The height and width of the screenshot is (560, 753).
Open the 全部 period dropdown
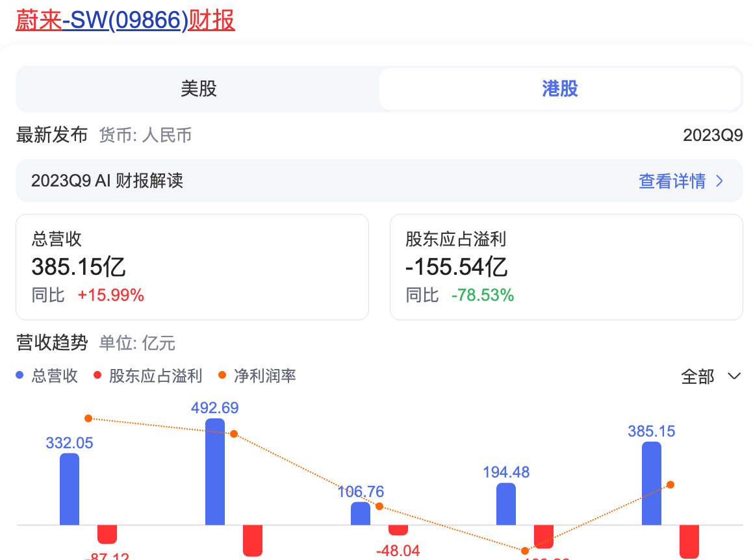click(x=711, y=376)
